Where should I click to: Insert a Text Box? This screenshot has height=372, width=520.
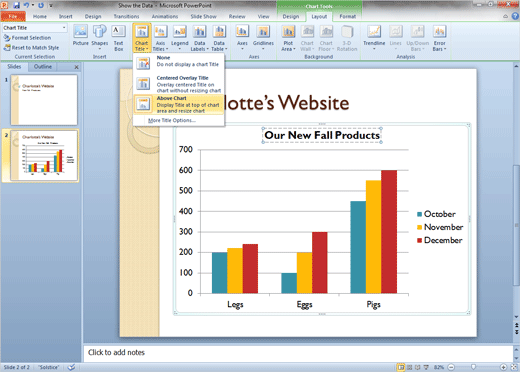[119, 37]
